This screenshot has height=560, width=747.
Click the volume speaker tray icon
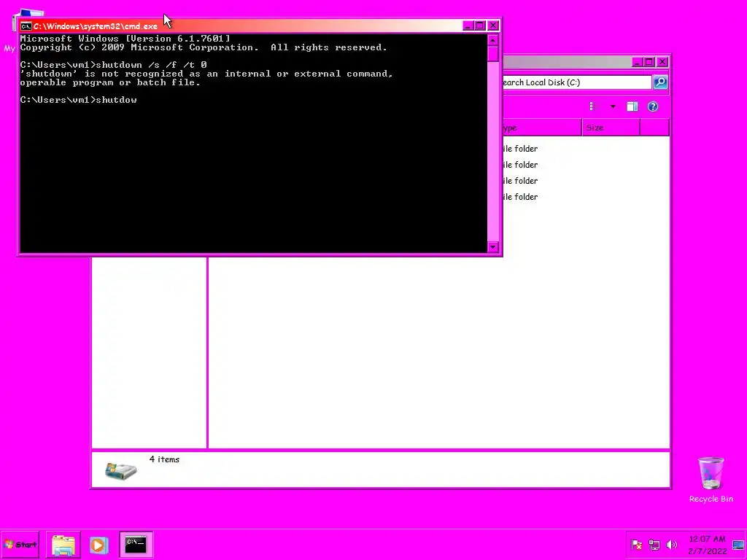[672, 545]
